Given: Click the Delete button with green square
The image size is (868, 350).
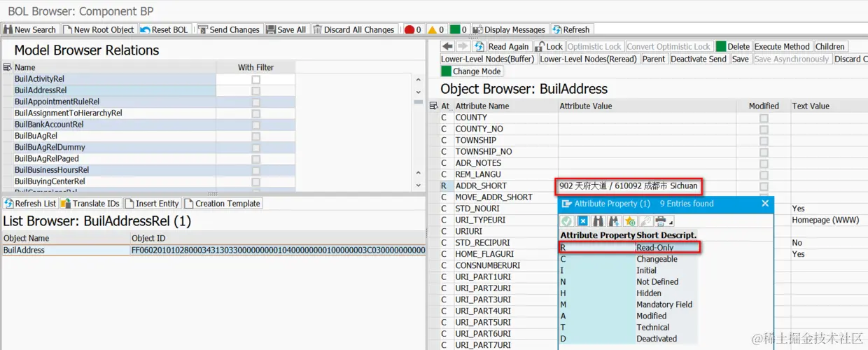Looking at the screenshot, I should point(733,46).
